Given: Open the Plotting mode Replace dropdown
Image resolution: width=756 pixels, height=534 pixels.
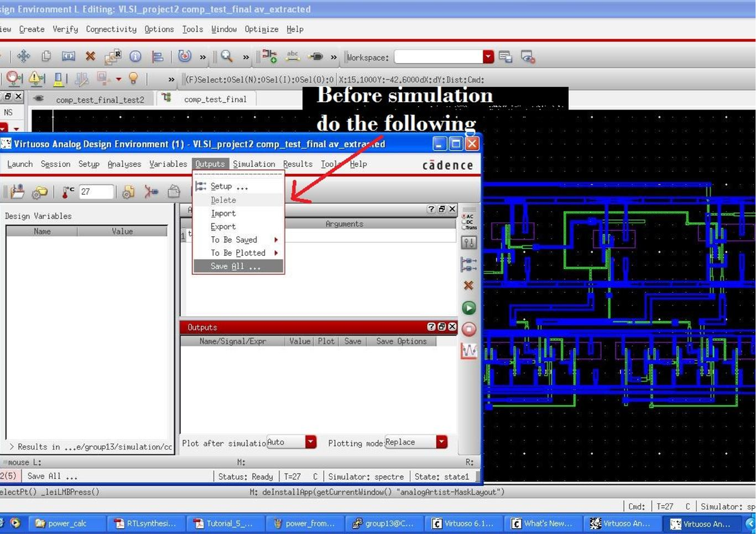Looking at the screenshot, I should click(x=441, y=441).
